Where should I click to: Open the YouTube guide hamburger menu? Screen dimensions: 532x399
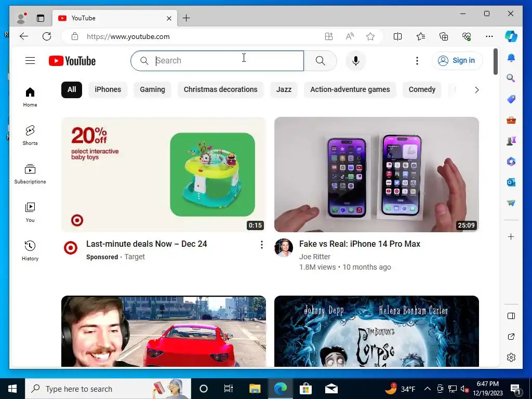coord(30,61)
